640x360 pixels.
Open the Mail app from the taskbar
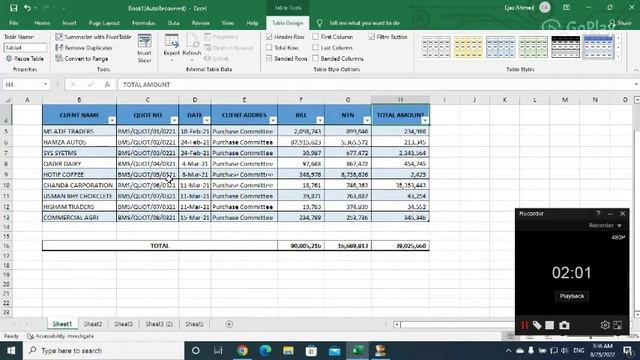[x=335, y=351]
